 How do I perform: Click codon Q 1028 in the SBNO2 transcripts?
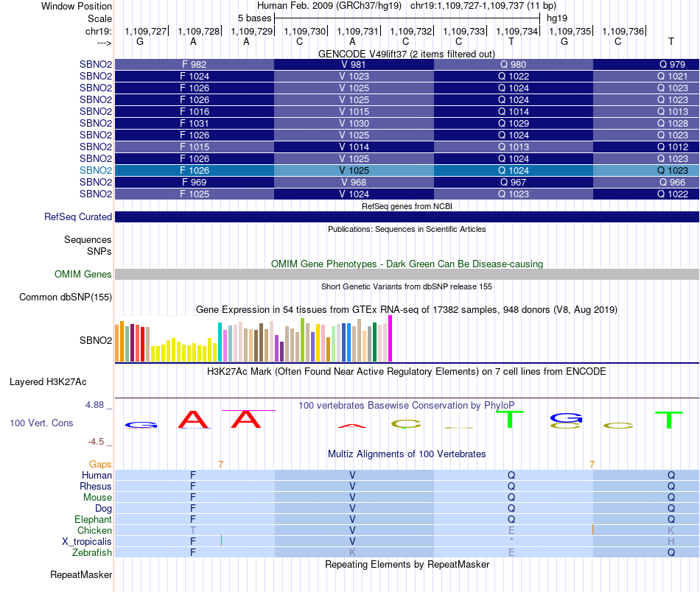pos(672,123)
